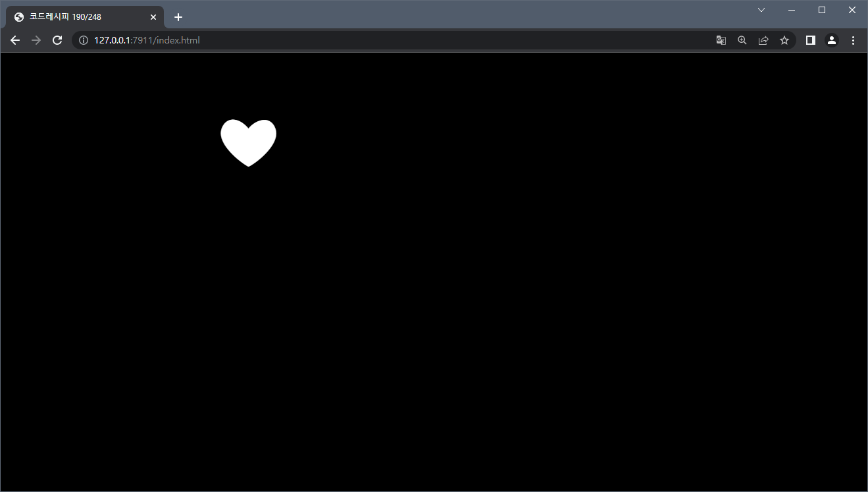Open the Chrome profile avatar menu
868x492 pixels.
coord(832,40)
